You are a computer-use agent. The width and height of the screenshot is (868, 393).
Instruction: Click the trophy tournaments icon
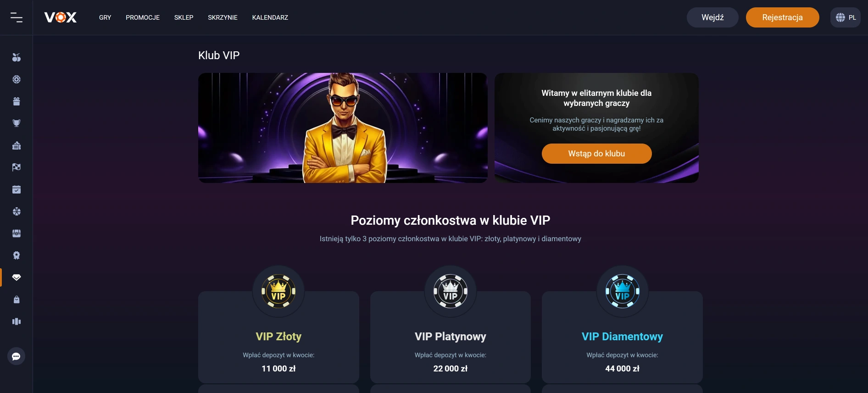point(17,123)
